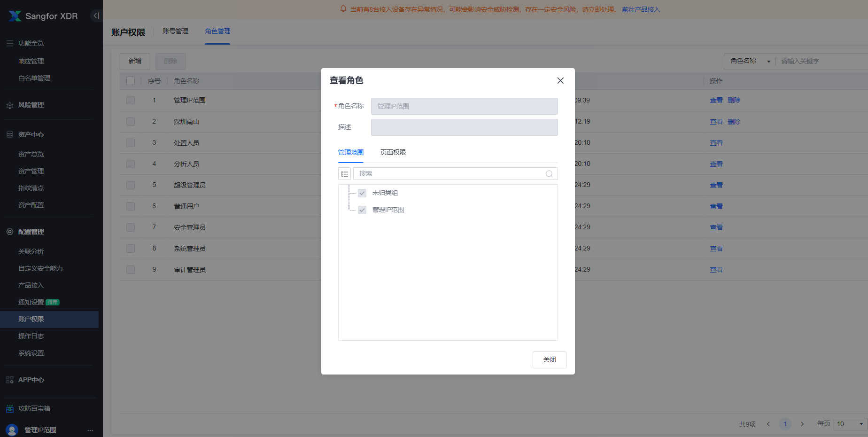Open APP中心 from the sidebar icon
The height and width of the screenshot is (437, 868).
coord(10,380)
